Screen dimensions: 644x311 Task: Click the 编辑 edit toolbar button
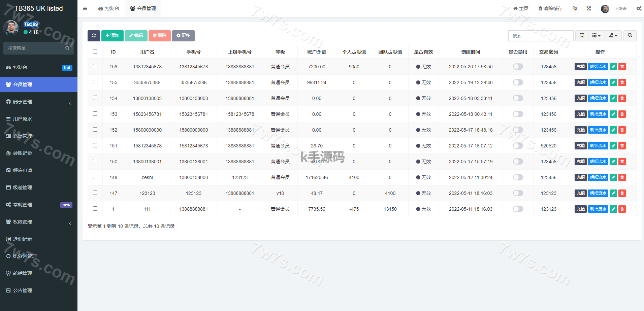pyautogui.click(x=136, y=36)
